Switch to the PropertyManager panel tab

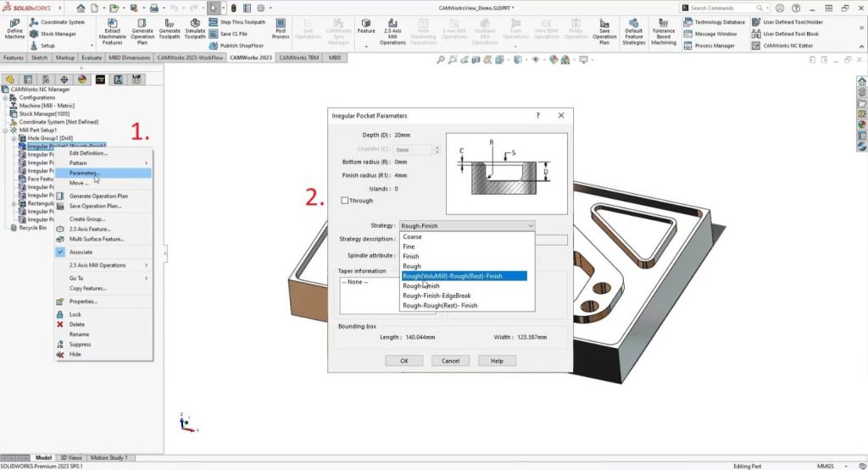tap(28, 80)
